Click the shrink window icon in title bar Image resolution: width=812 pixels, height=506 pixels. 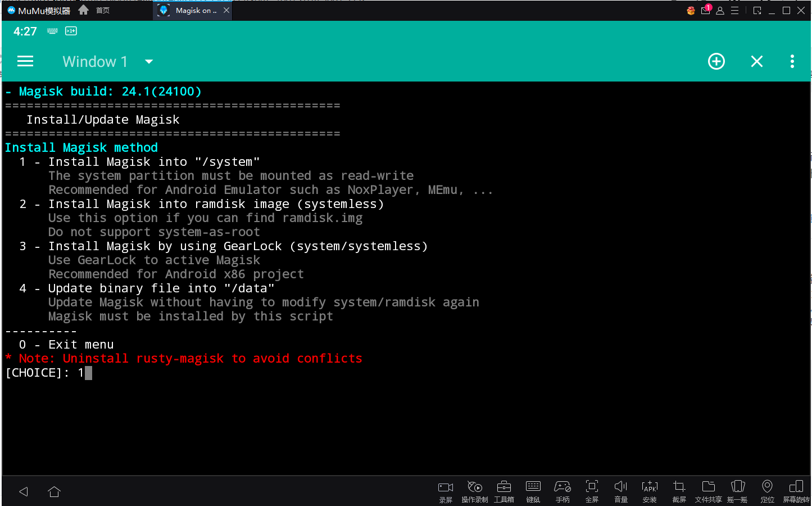757,11
